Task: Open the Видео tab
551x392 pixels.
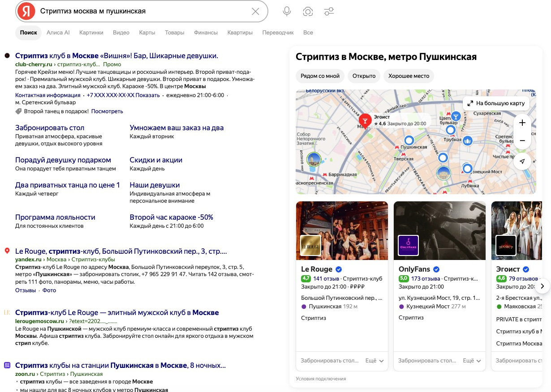Action: (x=121, y=33)
